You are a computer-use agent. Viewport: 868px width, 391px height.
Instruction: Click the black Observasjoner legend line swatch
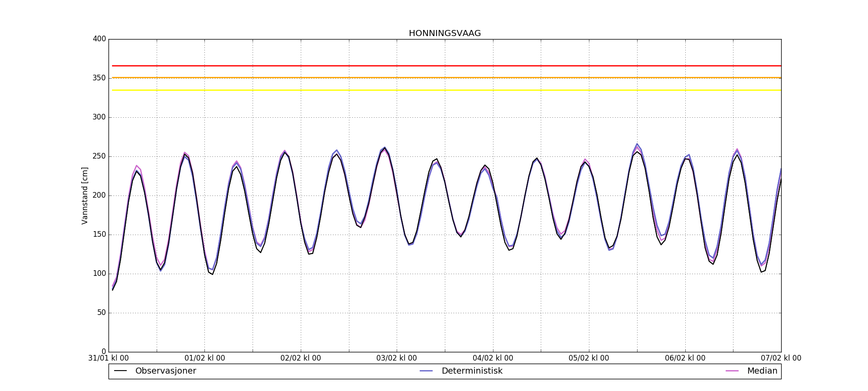pos(120,371)
